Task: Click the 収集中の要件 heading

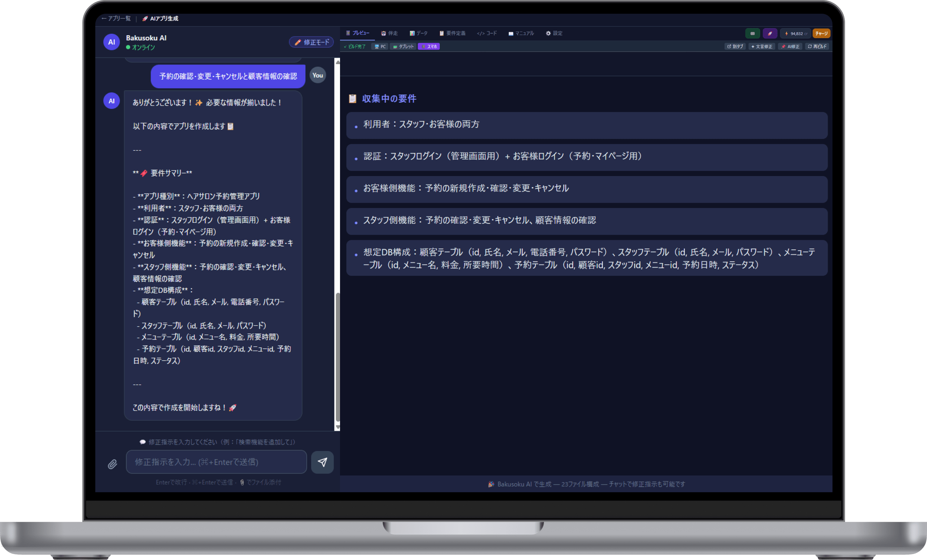Action: point(389,99)
